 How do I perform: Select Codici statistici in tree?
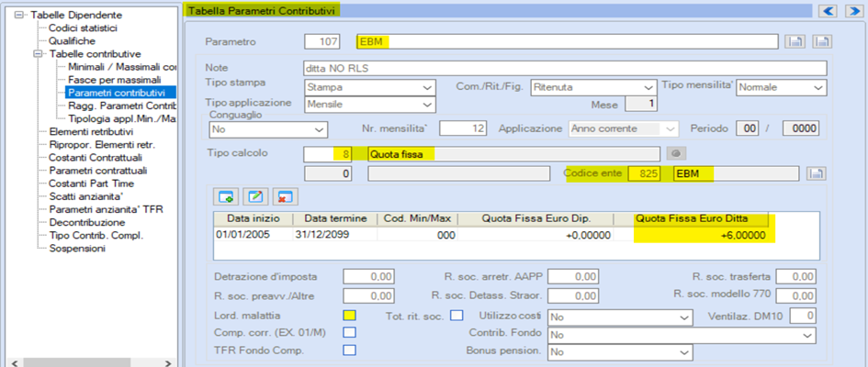[x=83, y=28]
